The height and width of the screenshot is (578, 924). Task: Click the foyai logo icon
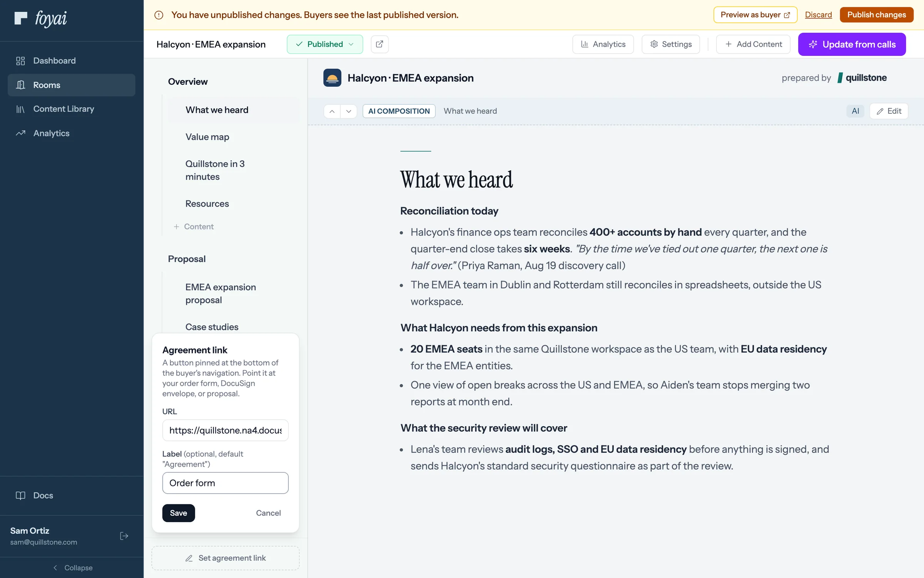[21, 18]
